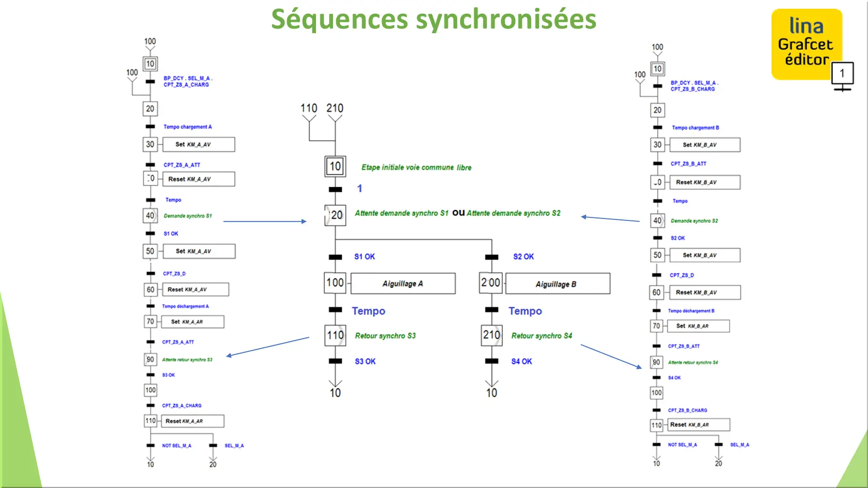Click right grafcet initial step 10
The image size is (868, 488).
658,69
